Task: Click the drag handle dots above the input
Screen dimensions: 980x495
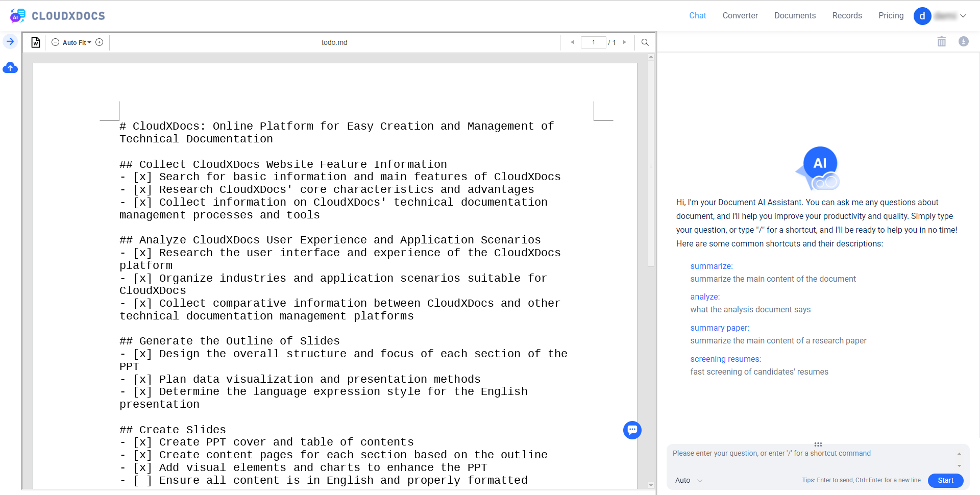Action: pyautogui.click(x=818, y=444)
